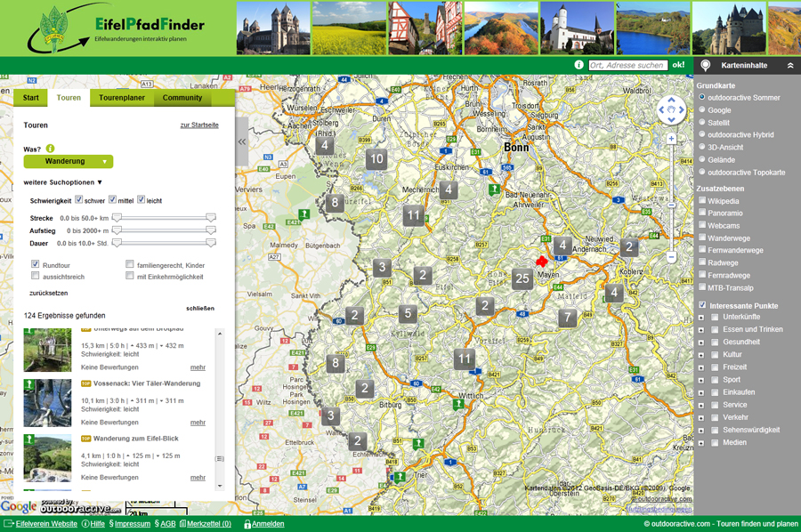Uncheck the Rundtour checkbox

(36, 264)
